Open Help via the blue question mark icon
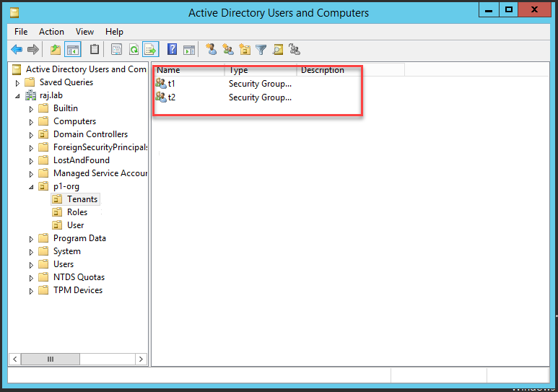 click(x=172, y=49)
